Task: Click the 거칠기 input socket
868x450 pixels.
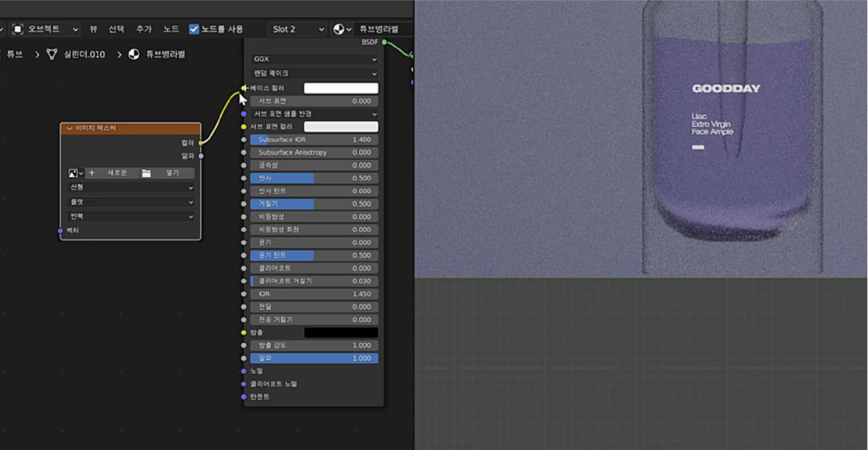Action: [244, 204]
